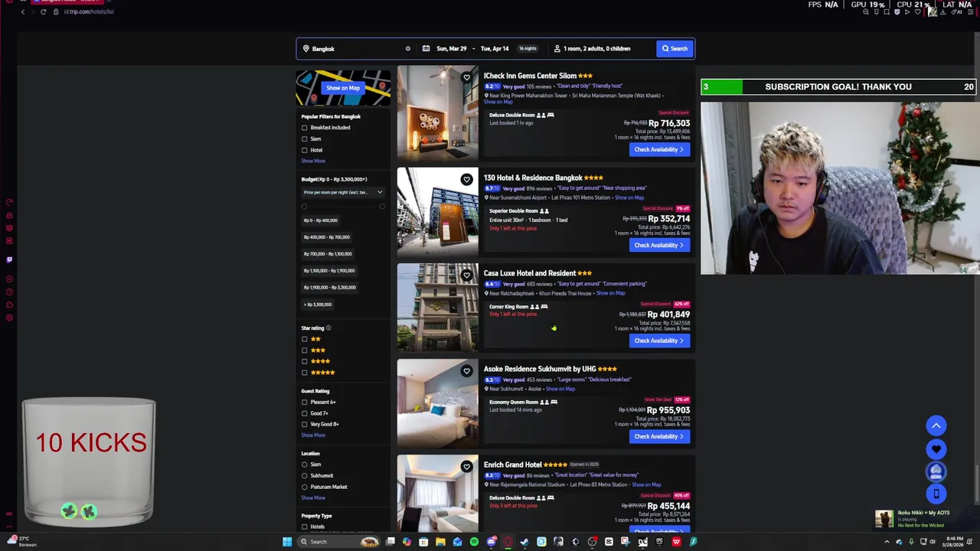
Task: Open Spotify from the taskbar
Action: (x=474, y=542)
